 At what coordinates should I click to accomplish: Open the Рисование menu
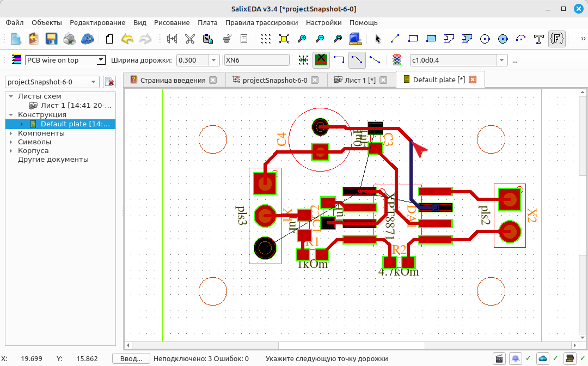coord(171,22)
